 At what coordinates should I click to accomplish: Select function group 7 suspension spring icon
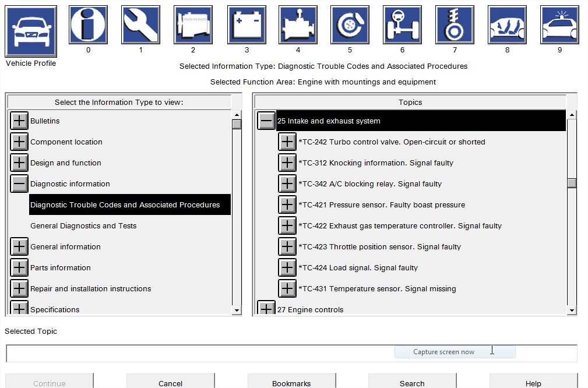point(455,24)
